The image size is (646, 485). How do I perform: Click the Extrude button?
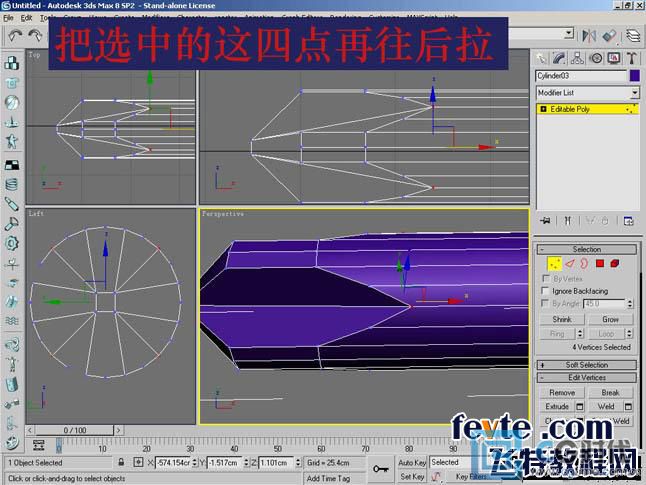(557, 407)
